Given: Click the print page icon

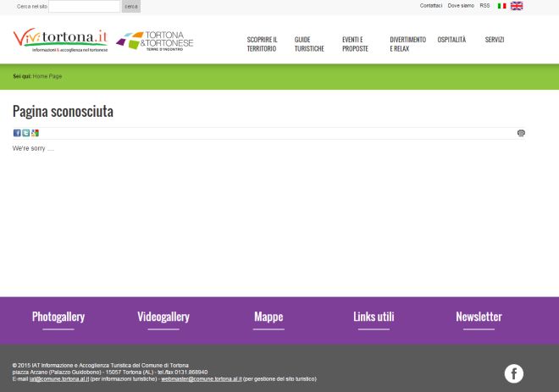Looking at the screenshot, I should [521, 133].
